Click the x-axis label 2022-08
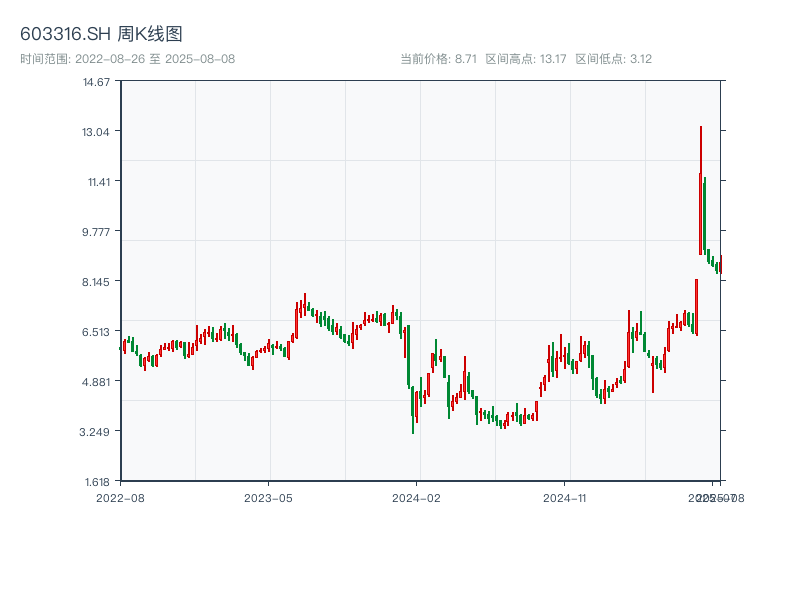Image resolution: width=800 pixels, height=600 pixels. tap(120, 498)
